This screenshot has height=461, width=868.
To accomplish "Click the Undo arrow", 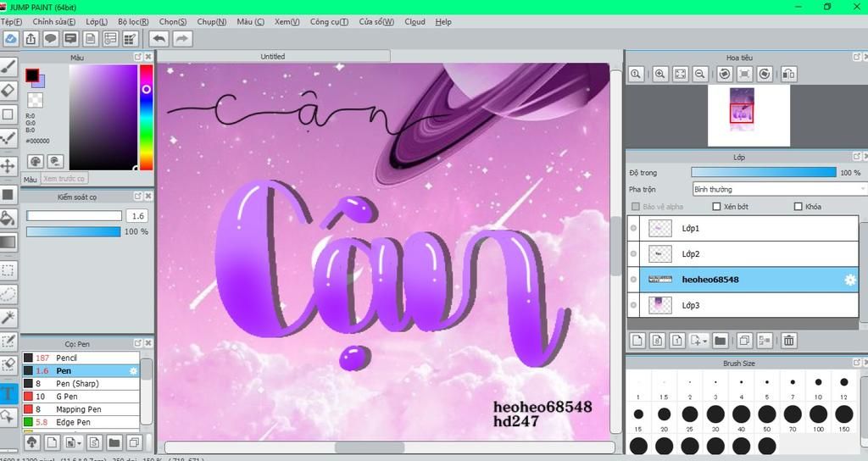I will pyautogui.click(x=159, y=39).
